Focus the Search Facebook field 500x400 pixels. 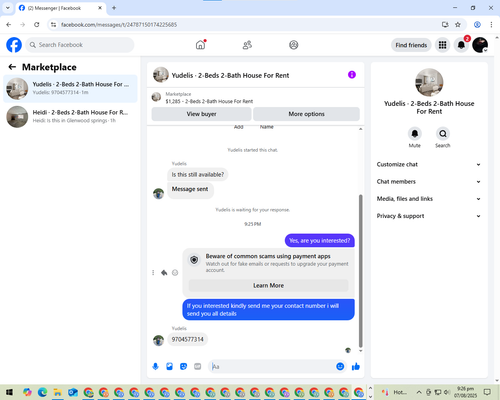[80, 45]
